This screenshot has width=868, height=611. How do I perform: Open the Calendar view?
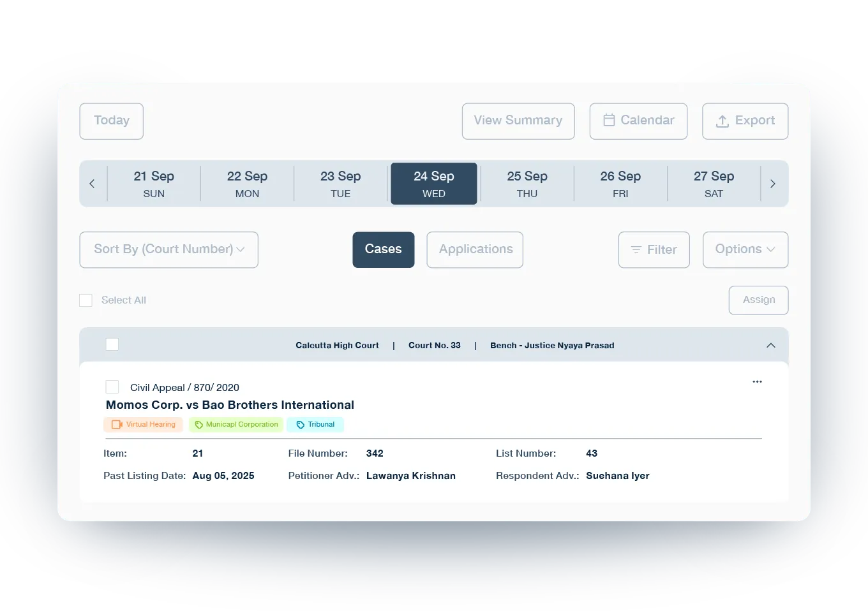pyautogui.click(x=638, y=121)
